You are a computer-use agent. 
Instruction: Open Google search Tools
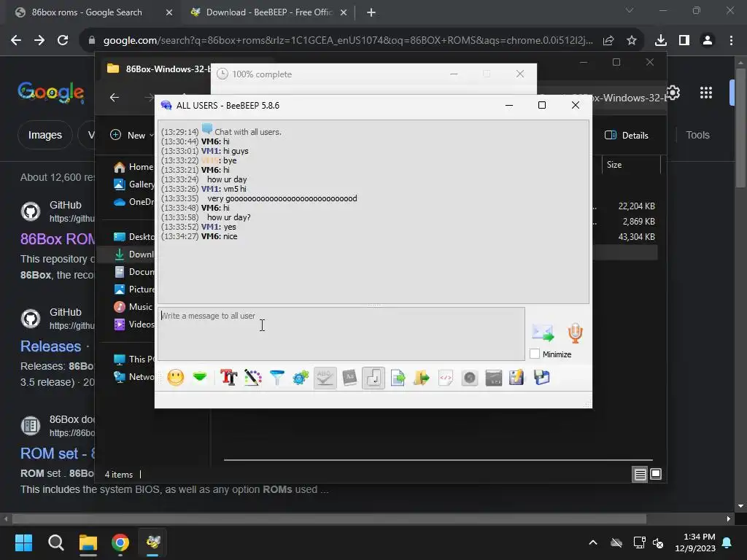[x=697, y=135]
